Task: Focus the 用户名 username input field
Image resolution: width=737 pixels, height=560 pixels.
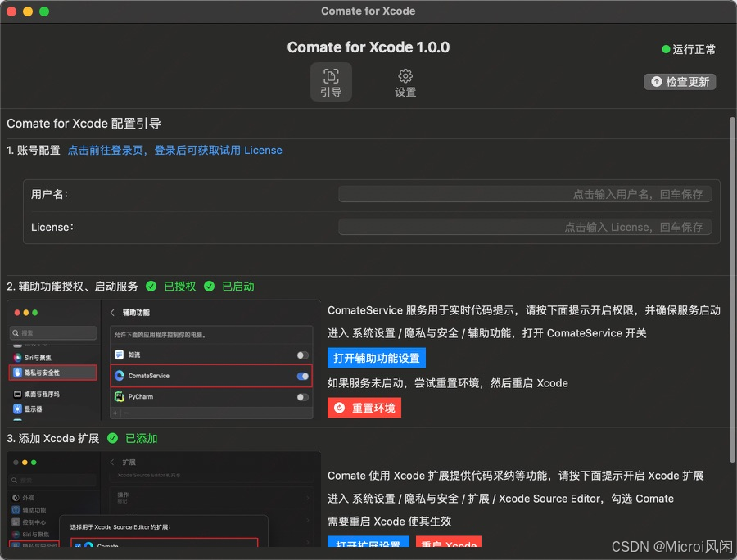Action: tap(525, 194)
